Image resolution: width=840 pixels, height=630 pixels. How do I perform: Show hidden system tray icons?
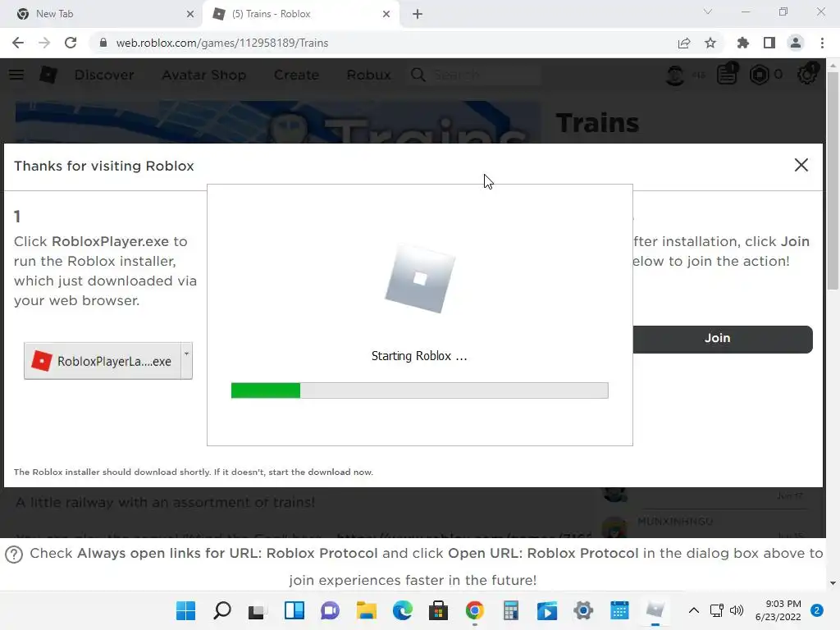694,610
